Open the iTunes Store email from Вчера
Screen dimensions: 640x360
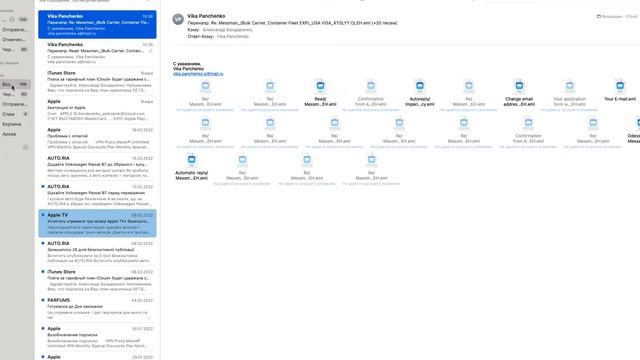(97, 82)
